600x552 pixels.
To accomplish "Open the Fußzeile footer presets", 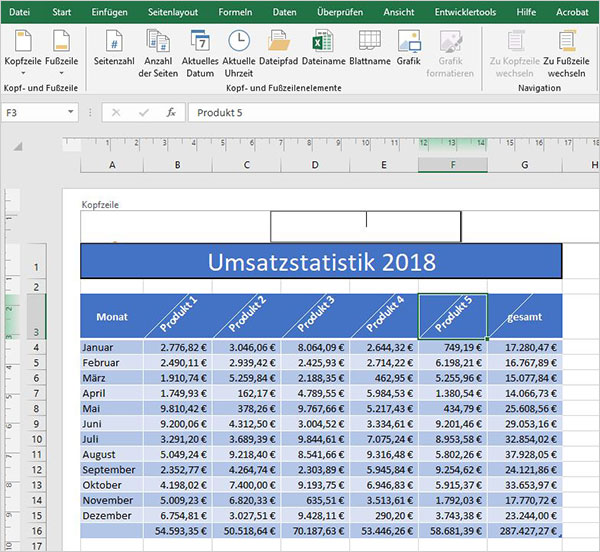I will (61, 52).
